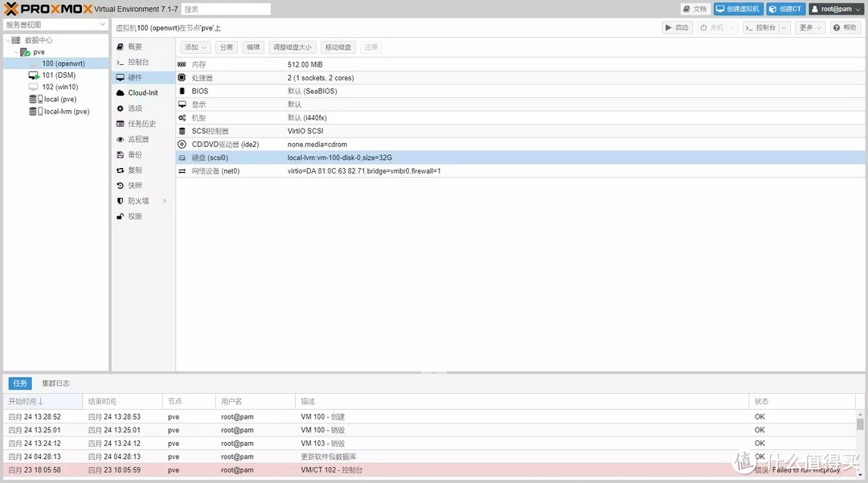Select 内存 memory row icon
Viewport: 868px width, 483px height.
[182, 65]
